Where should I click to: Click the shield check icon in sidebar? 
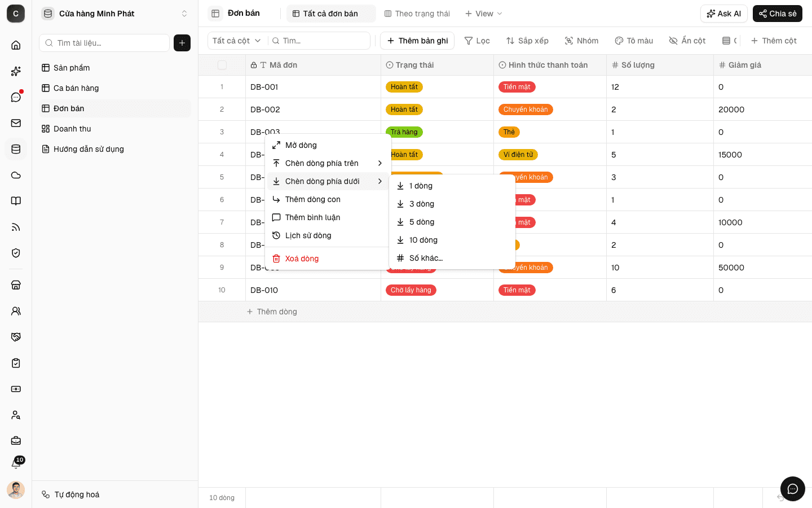coord(16,253)
